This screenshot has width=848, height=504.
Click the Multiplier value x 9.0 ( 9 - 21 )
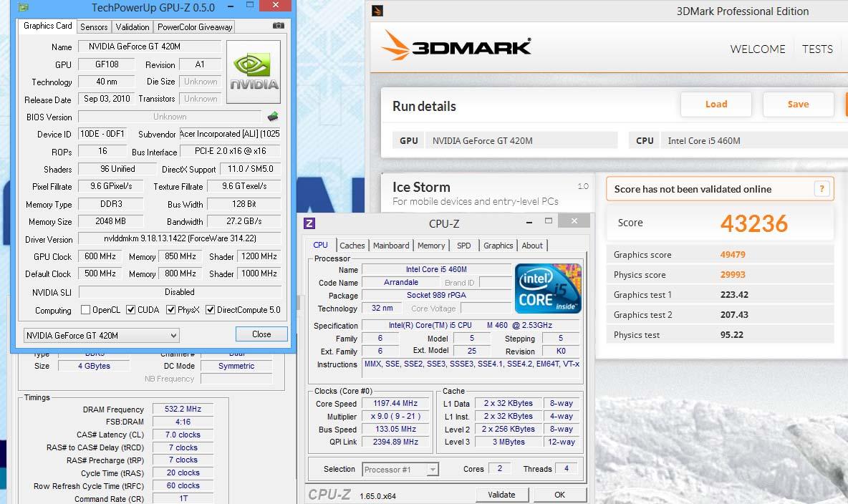point(395,417)
